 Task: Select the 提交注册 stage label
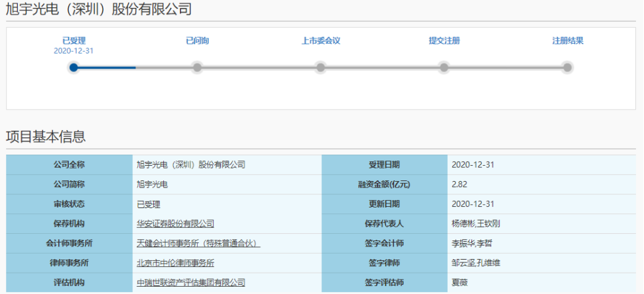pos(444,41)
